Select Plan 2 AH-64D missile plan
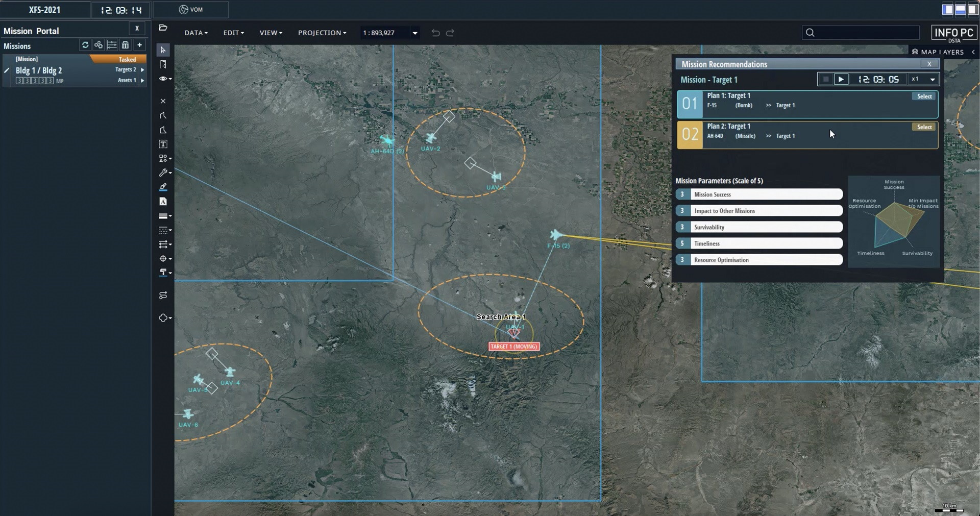 pyautogui.click(x=924, y=127)
